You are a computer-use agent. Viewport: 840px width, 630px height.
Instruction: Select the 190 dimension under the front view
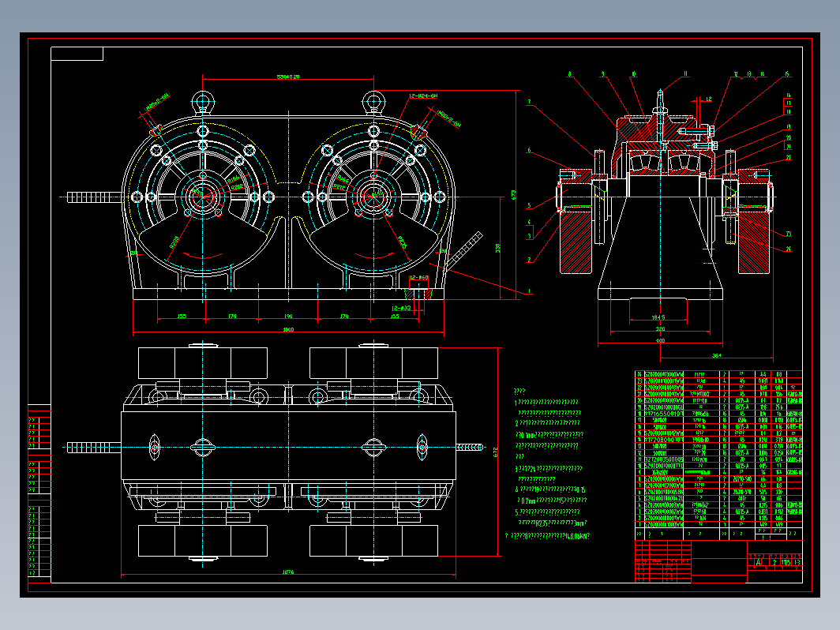(287, 317)
